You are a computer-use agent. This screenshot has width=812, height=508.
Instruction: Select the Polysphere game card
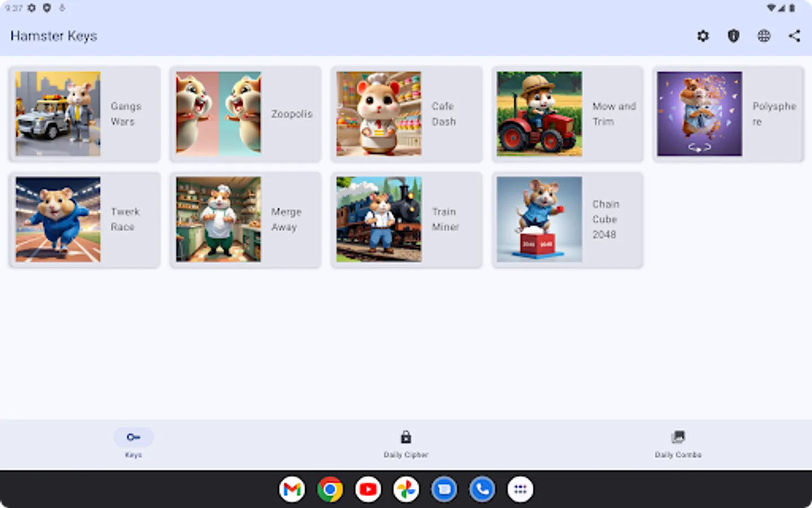(x=727, y=113)
